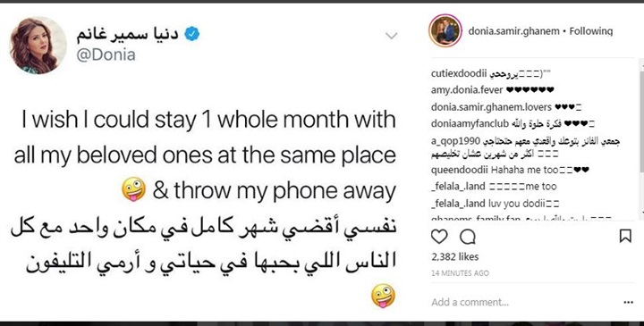Visit queendoodii commenter profile
Image resolution: width=644 pixels, height=326 pixels.
460,170
